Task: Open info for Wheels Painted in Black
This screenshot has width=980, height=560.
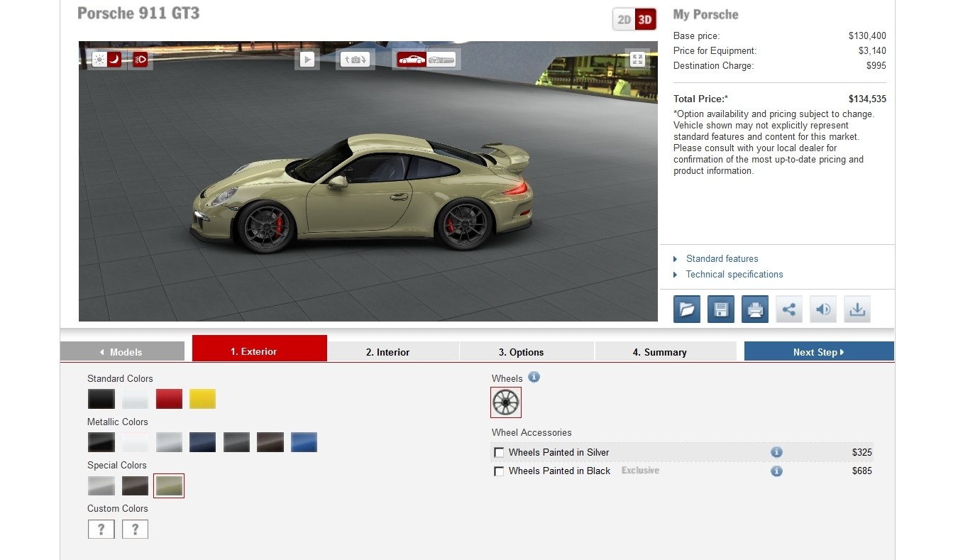Action: click(x=776, y=471)
